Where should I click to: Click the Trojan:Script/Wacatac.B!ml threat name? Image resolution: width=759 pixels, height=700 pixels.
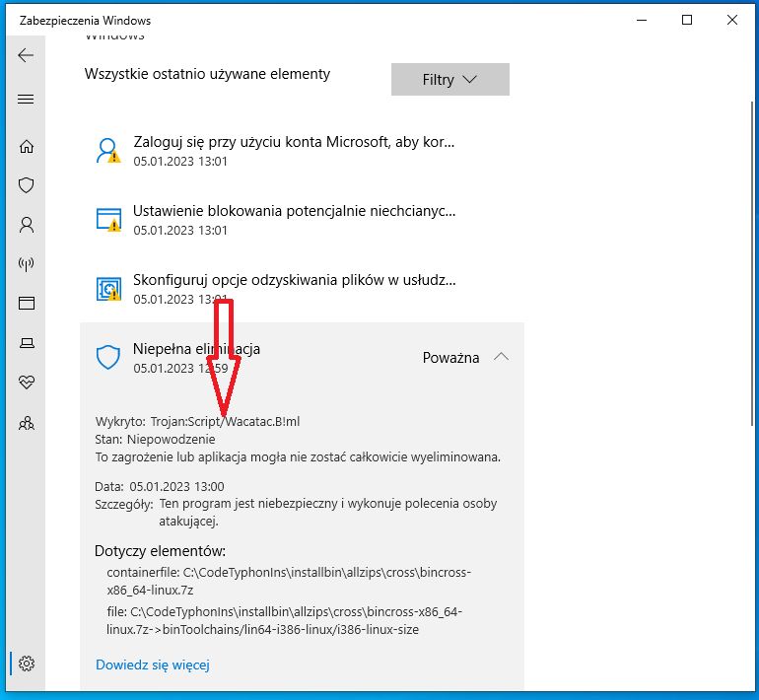click(x=225, y=421)
